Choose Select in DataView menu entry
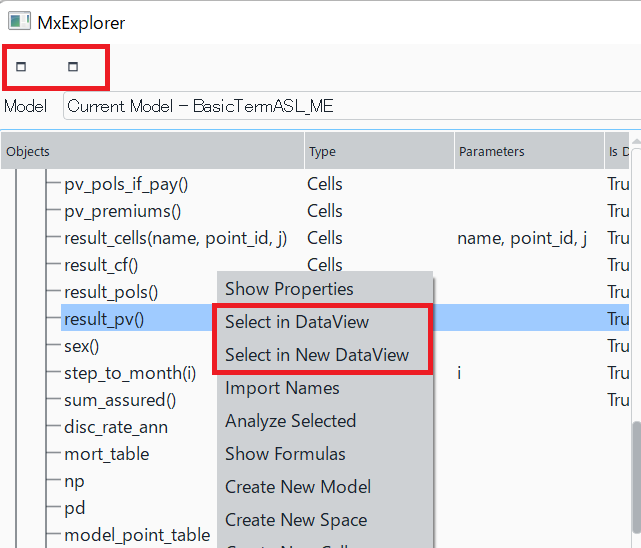The width and height of the screenshot is (641, 548). tap(297, 322)
